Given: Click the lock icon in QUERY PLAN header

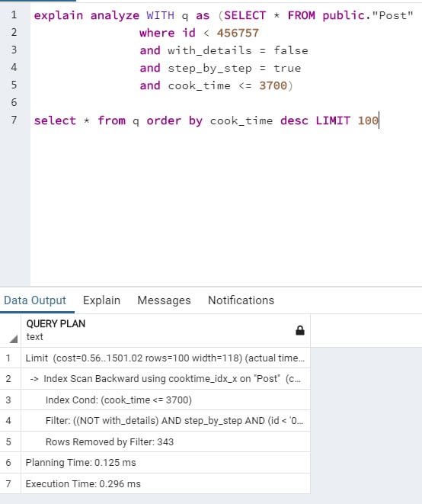Looking at the screenshot, I should point(300,330).
